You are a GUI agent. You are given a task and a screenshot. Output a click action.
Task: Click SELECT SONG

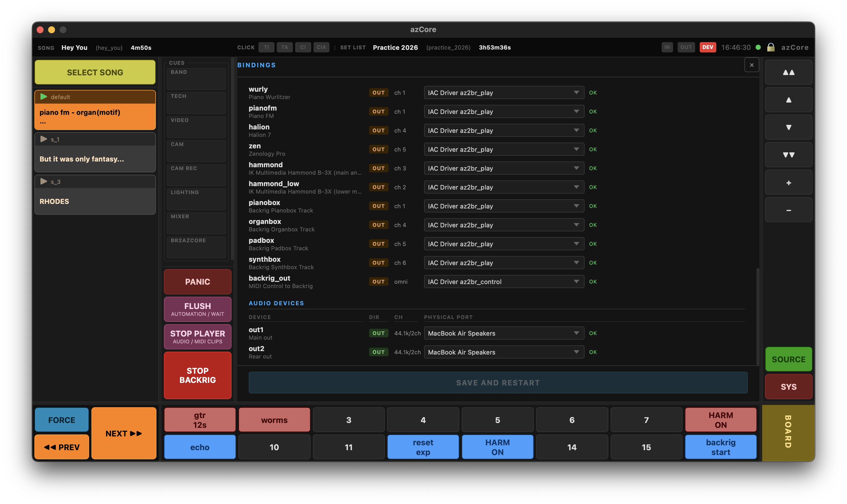coord(95,72)
